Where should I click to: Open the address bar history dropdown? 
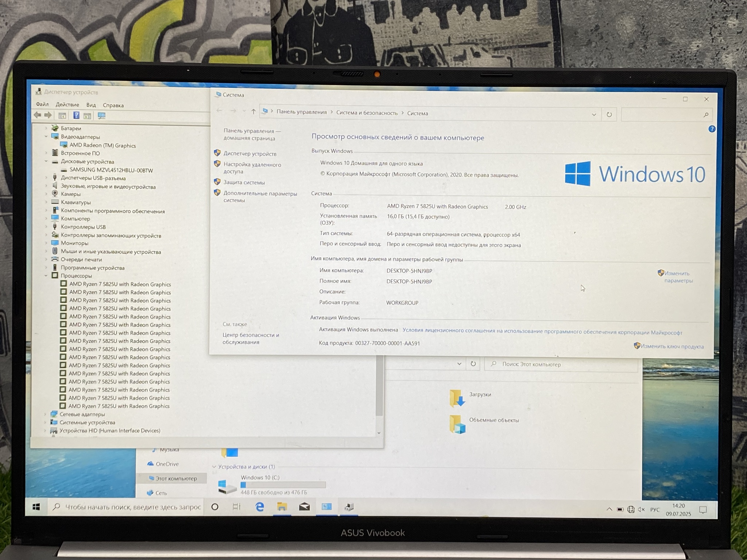pyautogui.click(x=594, y=114)
